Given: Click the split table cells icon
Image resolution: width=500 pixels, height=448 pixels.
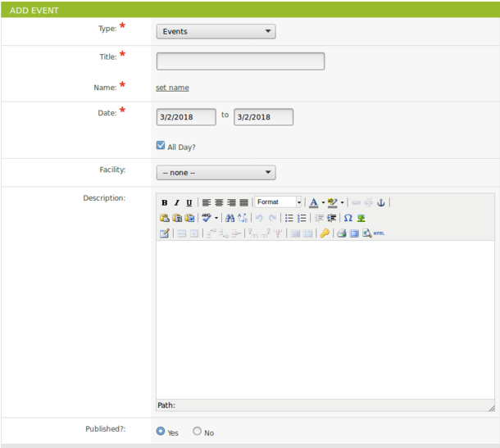Looking at the screenshot, I should pyautogui.click(x=295, y=233).
